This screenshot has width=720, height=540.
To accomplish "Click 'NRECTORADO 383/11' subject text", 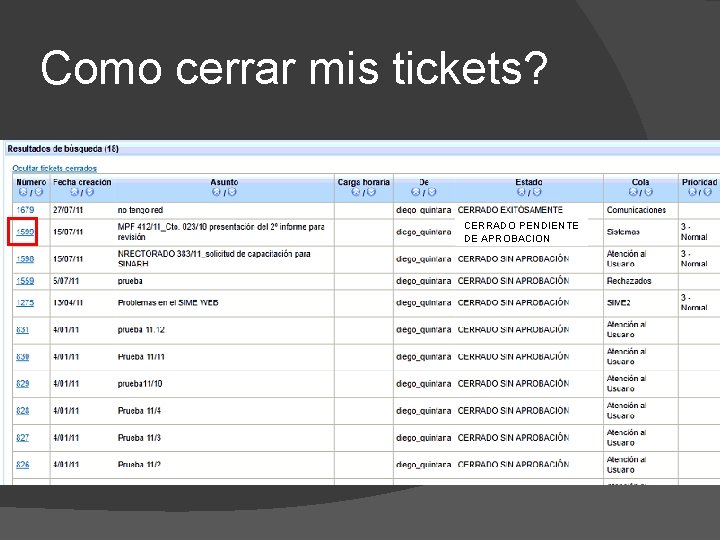I will [x=214, y=259].
